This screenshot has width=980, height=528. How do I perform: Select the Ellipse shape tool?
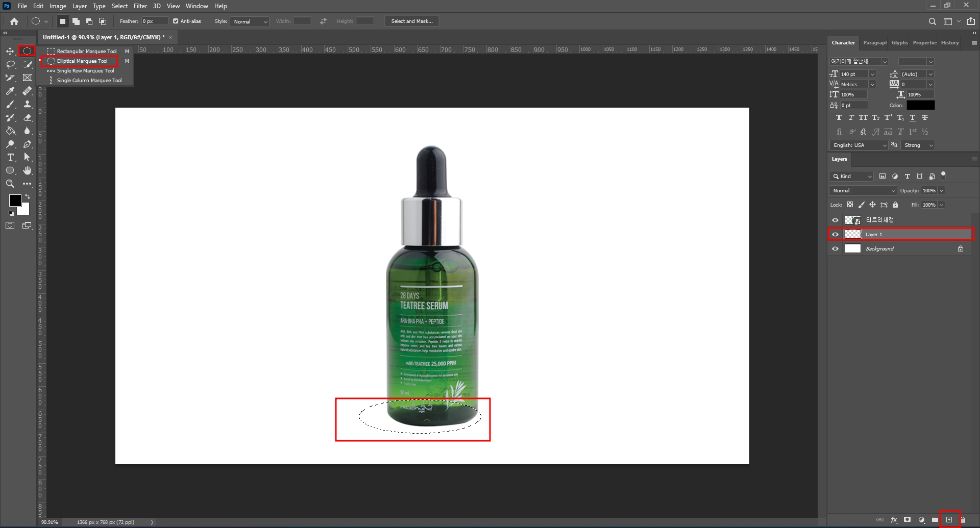[10, 170]
